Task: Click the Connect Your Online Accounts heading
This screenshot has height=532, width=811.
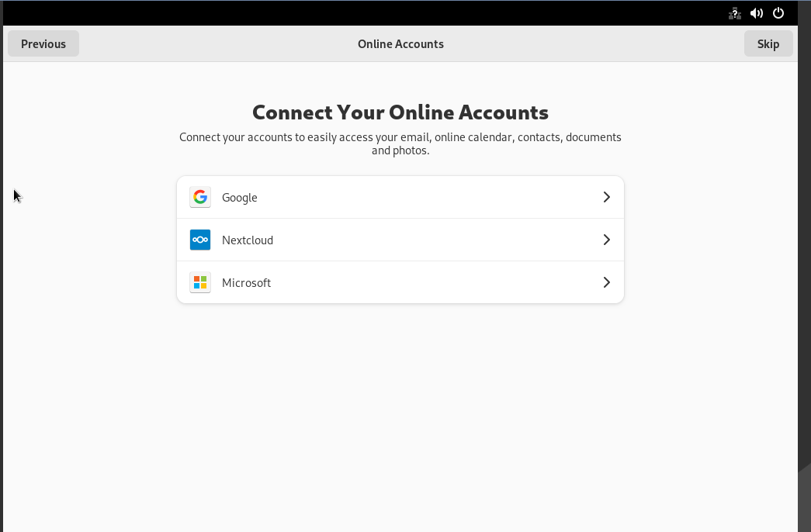Action: [400, 112]
